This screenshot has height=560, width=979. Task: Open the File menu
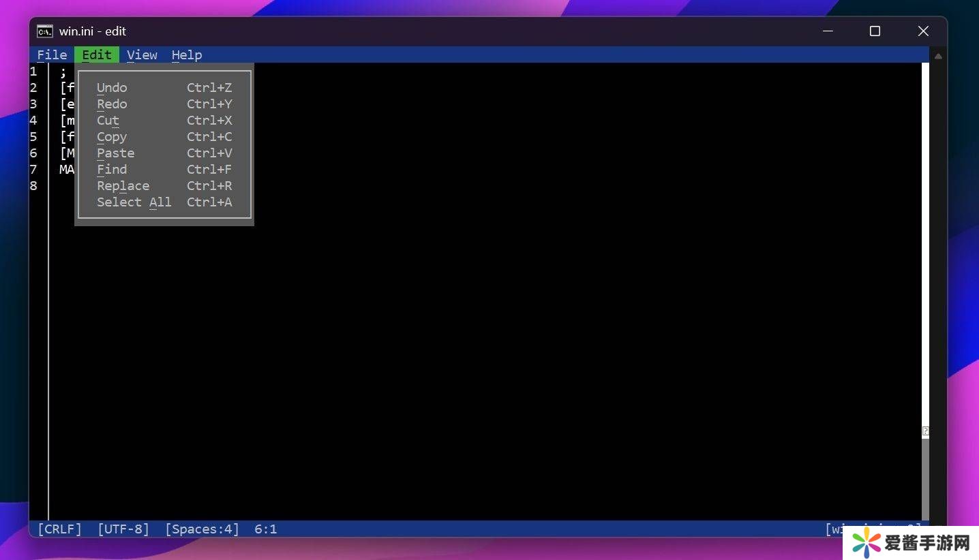tap(52, 55)
